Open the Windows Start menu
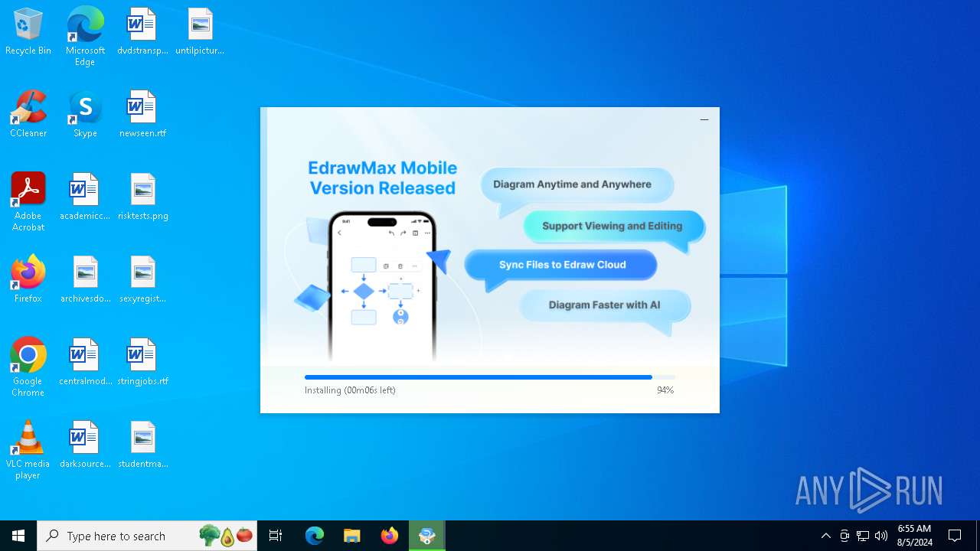The image size is (980, 551). 18,536
